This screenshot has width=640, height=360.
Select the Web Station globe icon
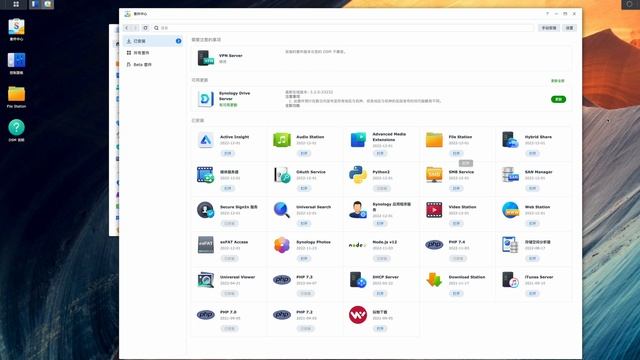[510, 210]
